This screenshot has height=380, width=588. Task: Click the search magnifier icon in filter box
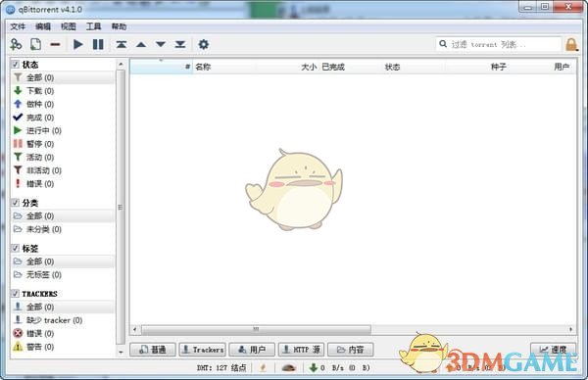pos(443,44)
